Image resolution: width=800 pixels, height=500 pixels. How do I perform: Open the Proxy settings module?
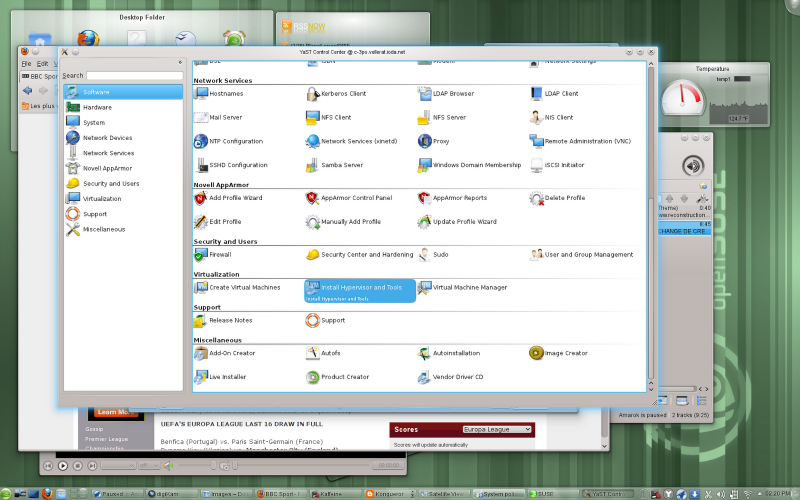(434, 141)
